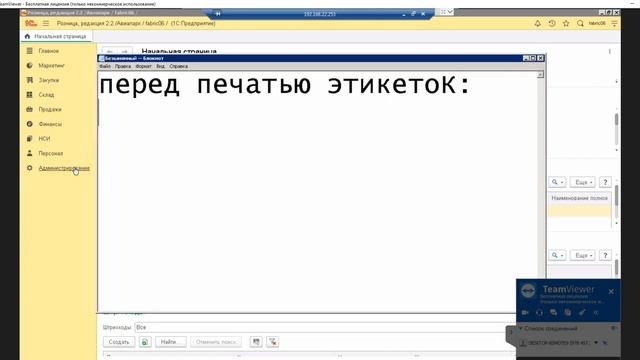Click the upper help question-mark button
Viewport: 640px width, 360px height.
[x=605, y=182]
